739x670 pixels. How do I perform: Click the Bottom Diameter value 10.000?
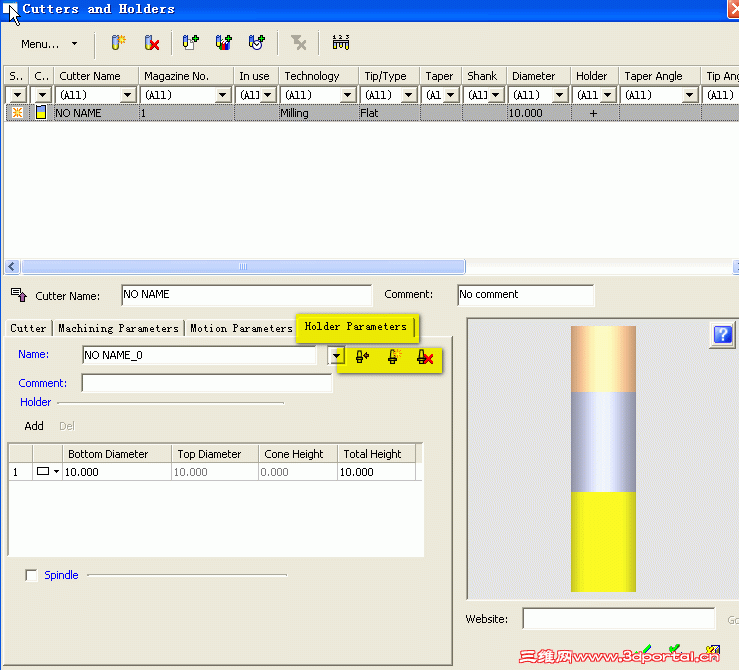[116, 472]
